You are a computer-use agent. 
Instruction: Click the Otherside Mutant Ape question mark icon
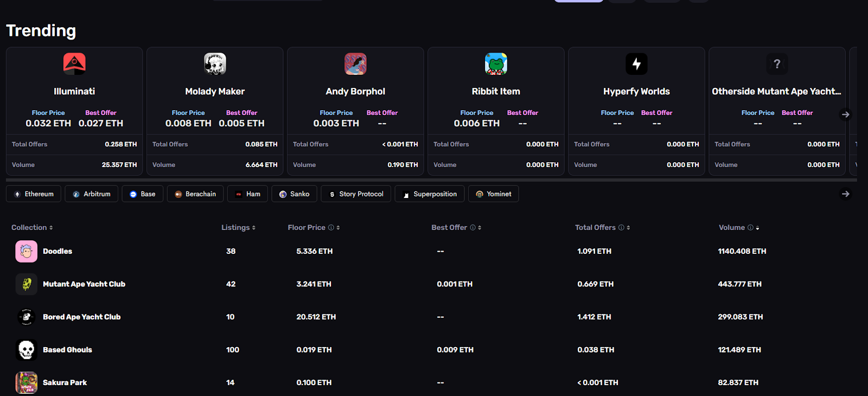[x=777, y=64]
